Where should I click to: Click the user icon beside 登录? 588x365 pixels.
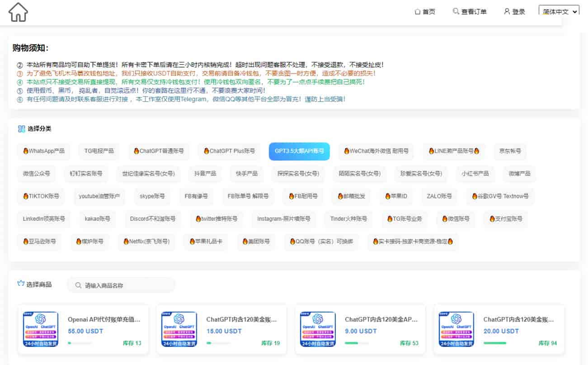[x=507, y=11]
